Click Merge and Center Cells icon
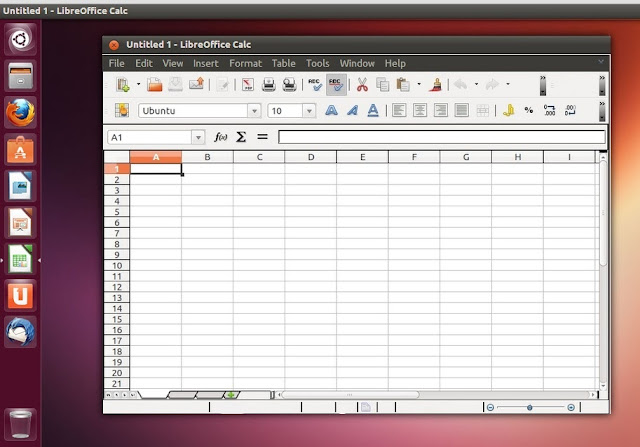The image size is (640, 447). [482, 110]
